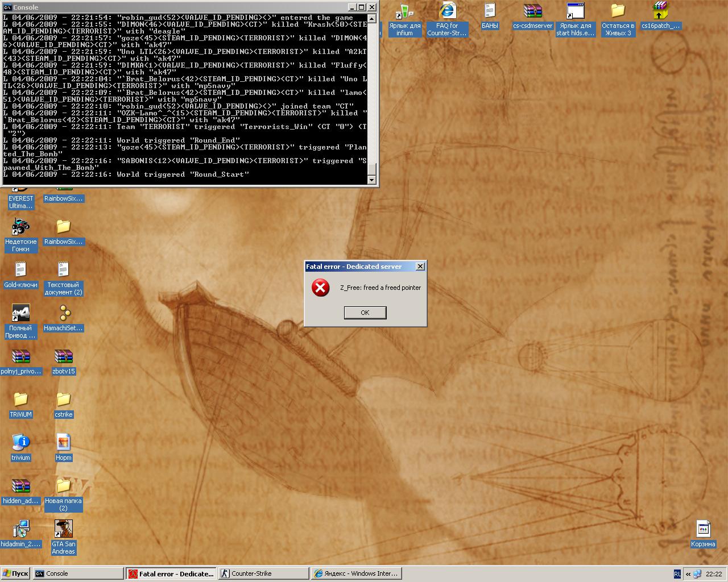Switch to the Counter-Strike taskbar button

tap(263, 573)
